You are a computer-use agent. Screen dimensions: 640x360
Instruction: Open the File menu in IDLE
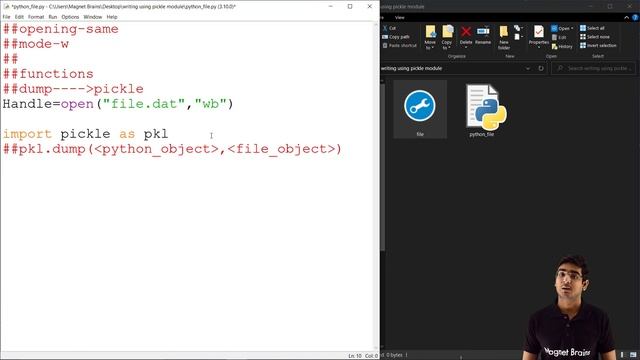pos(6,17)
